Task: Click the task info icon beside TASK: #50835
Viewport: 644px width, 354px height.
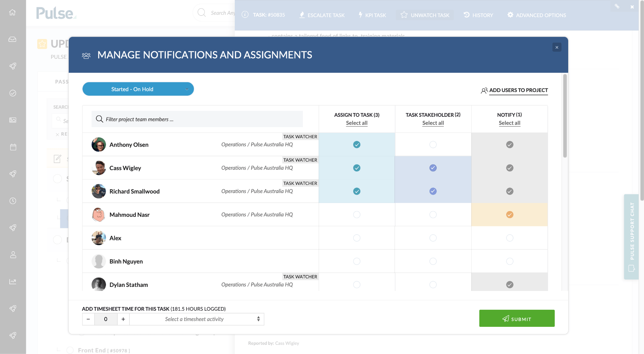Action: 245,15
